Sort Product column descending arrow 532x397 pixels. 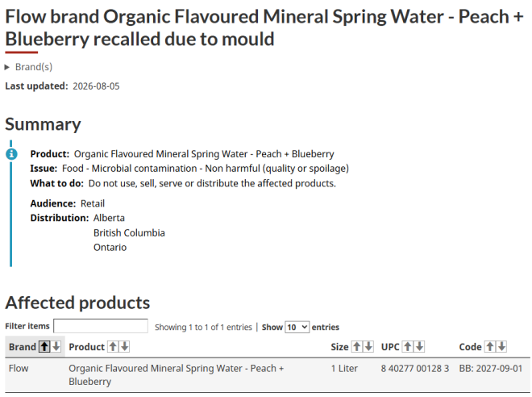tap(124, 347)
